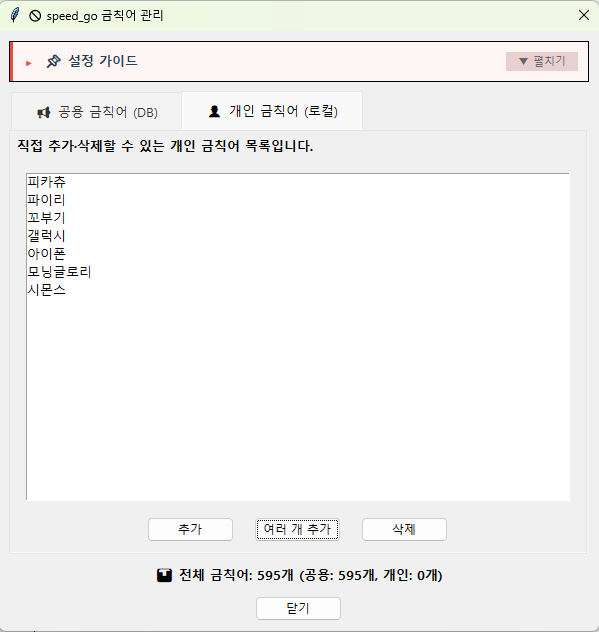Click the 추가 button

(x=190, y=529)
